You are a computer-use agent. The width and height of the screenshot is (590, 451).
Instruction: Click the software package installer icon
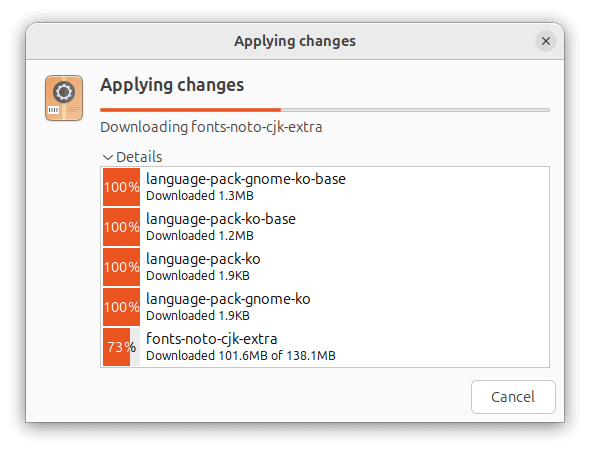[x=64, y=98]
